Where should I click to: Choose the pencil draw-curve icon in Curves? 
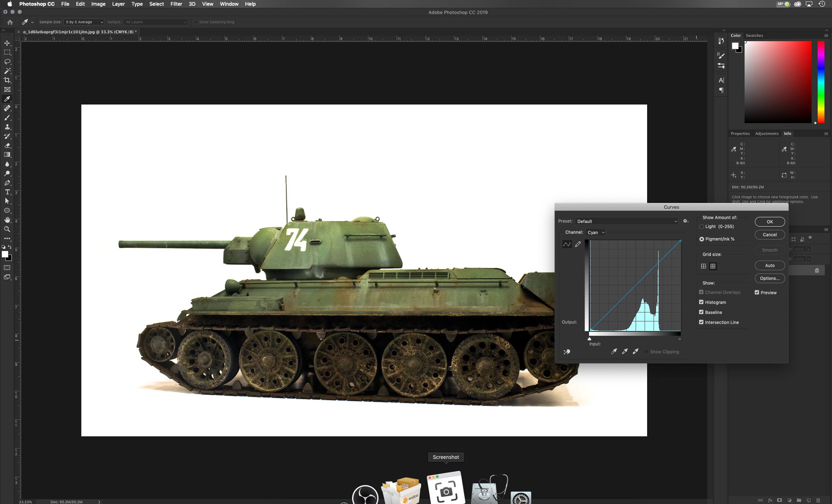click(x=578, y=244)
